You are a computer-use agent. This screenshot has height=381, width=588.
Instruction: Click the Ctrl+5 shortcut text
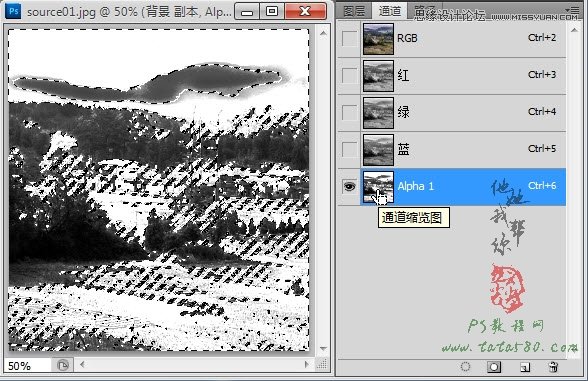tap(542, 149)
